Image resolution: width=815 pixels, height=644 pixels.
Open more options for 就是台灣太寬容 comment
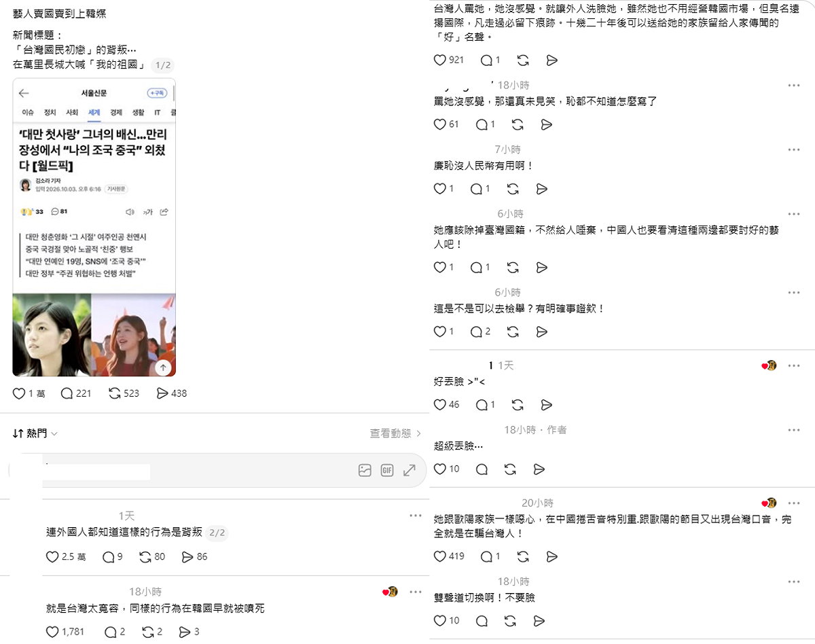(x=416, y=592)
